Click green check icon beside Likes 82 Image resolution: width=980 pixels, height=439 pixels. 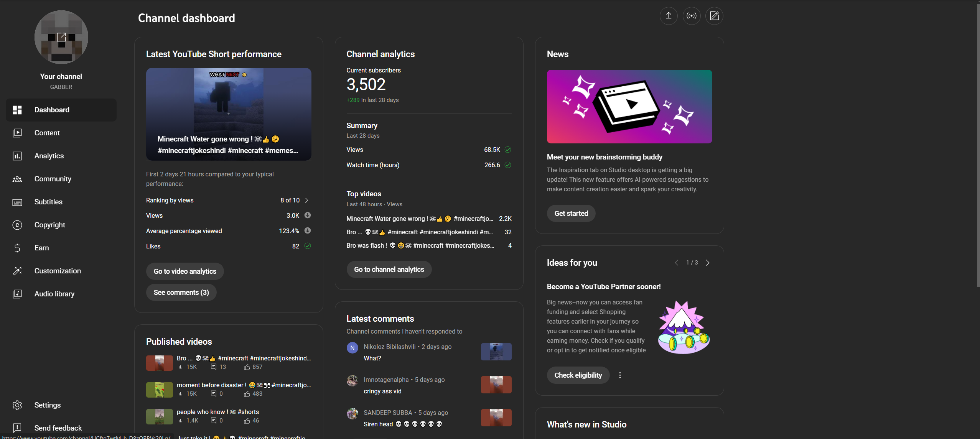[308, 246]
